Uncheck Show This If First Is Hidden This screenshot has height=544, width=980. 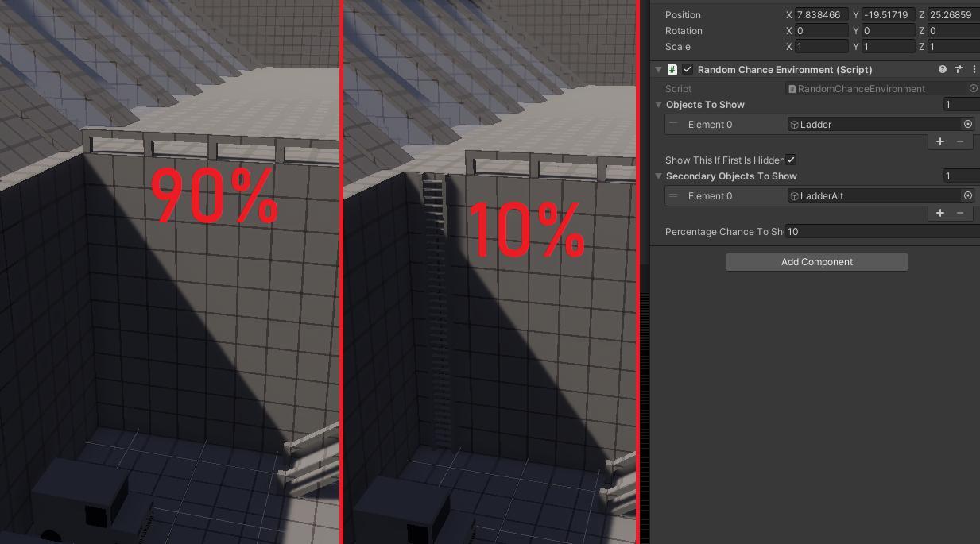tap(791, 160)
